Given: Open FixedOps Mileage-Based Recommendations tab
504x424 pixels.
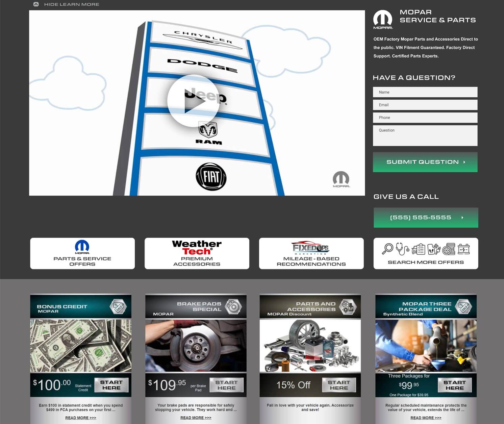Looking at the screenshot, I should [x=311, y=253].
